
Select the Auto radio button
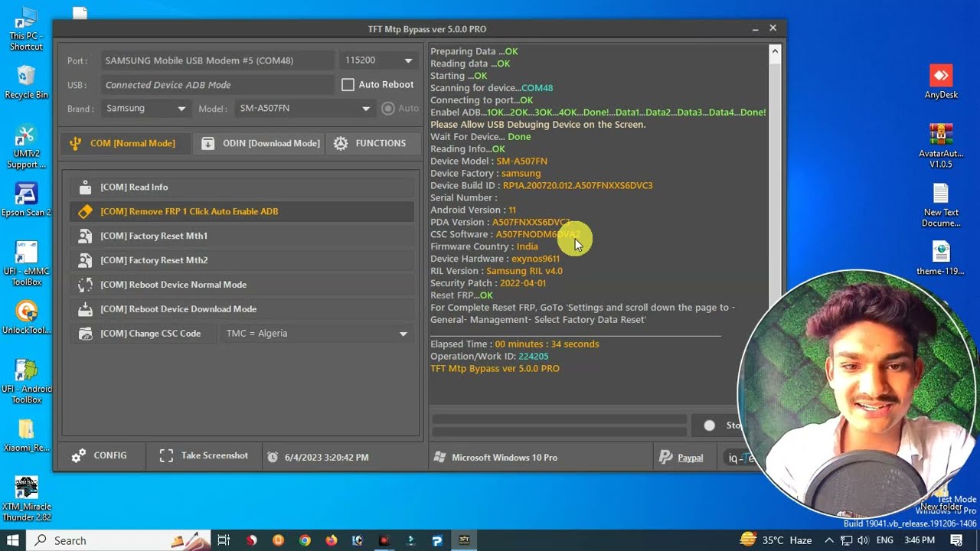pyautogui.click(x=388, y=109)
